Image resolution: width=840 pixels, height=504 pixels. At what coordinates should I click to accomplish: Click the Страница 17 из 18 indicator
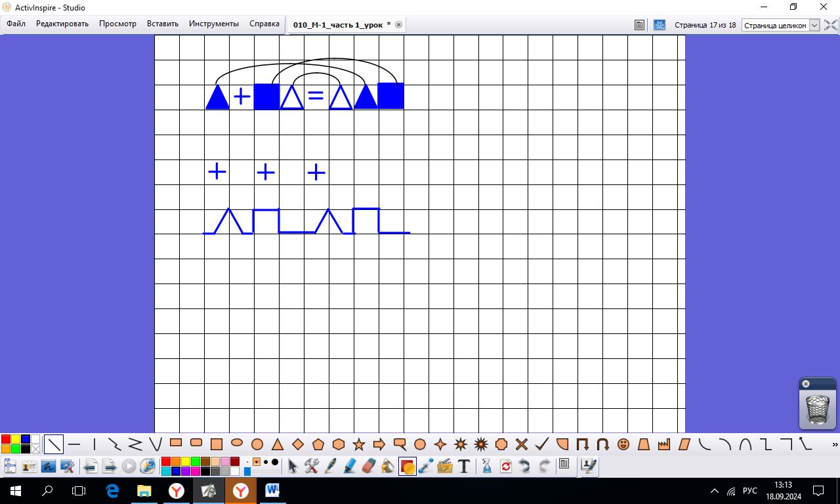click(705, 25)
